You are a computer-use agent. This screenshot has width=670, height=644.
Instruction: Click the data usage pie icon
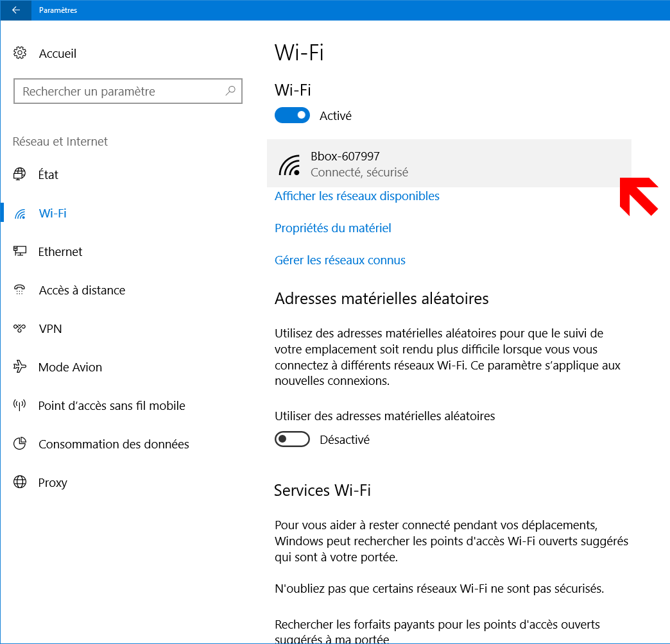click(20, 444)
